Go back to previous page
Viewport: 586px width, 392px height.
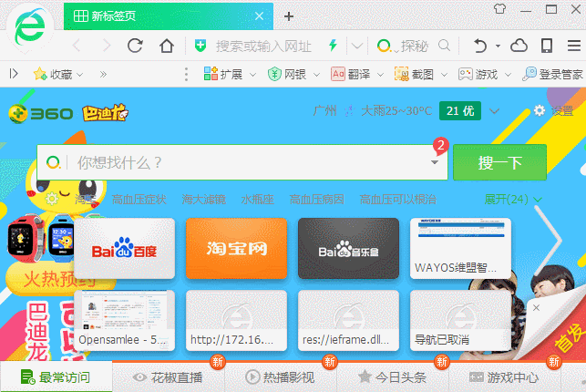pyautogui.click(x=77, y=46)
